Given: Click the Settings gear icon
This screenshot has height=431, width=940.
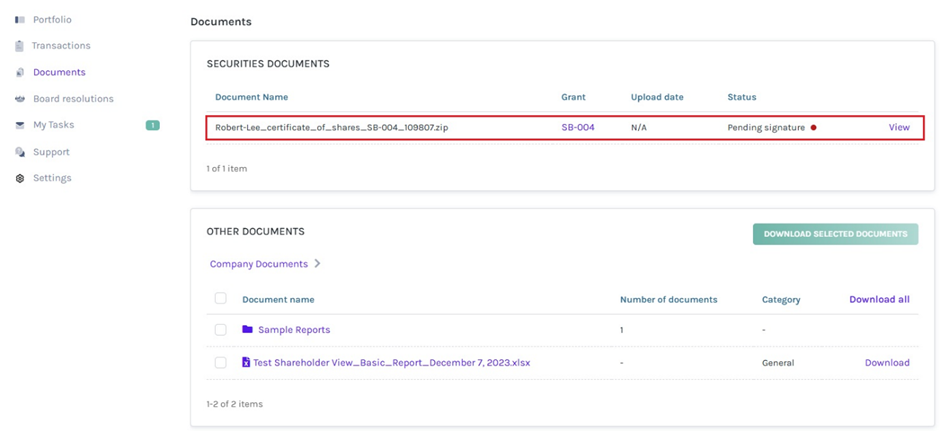Looking at the screenshot, I should coord(19,178).
